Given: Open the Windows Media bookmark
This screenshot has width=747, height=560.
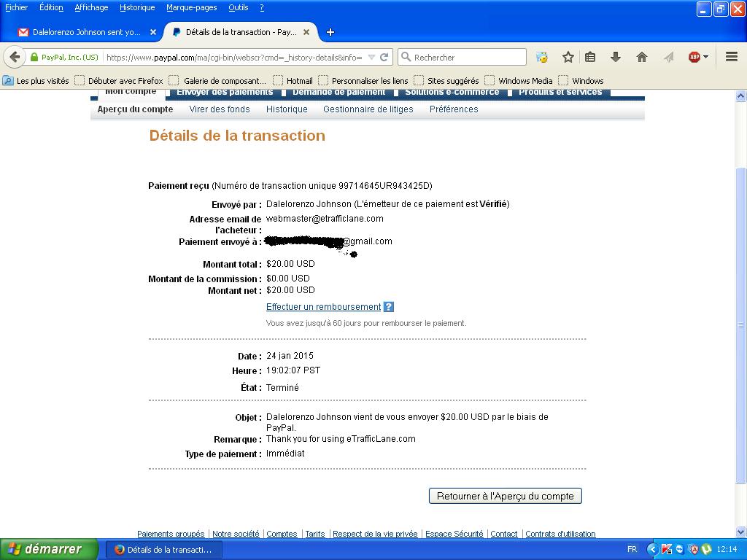Looking at the screenshot, I should (x=519, y=80).
